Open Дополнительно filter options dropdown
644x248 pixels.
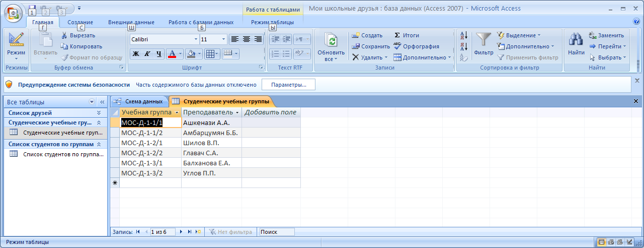click(x=525, y=46)
